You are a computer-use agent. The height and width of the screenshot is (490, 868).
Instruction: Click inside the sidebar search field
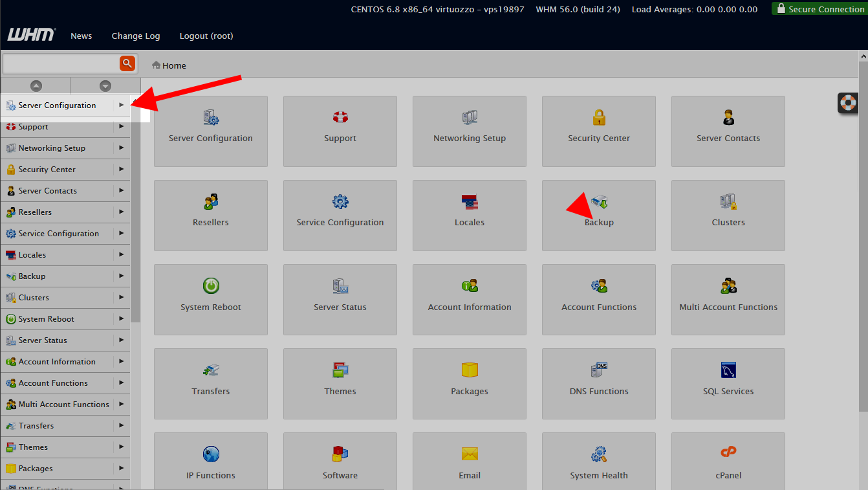[x=61, y=63]
